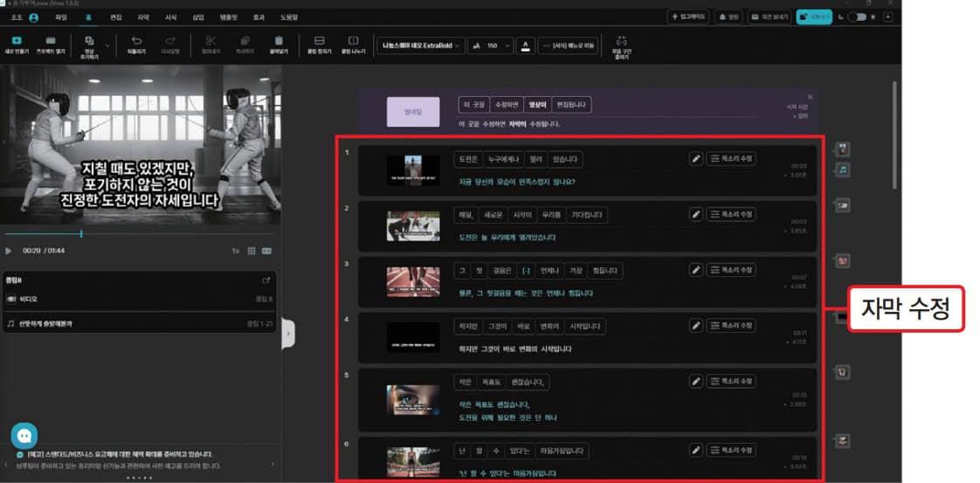Click the undo (되돌리기) arrow icon
This screenshot has height=483, width=980.
click(x=136, y=41)
